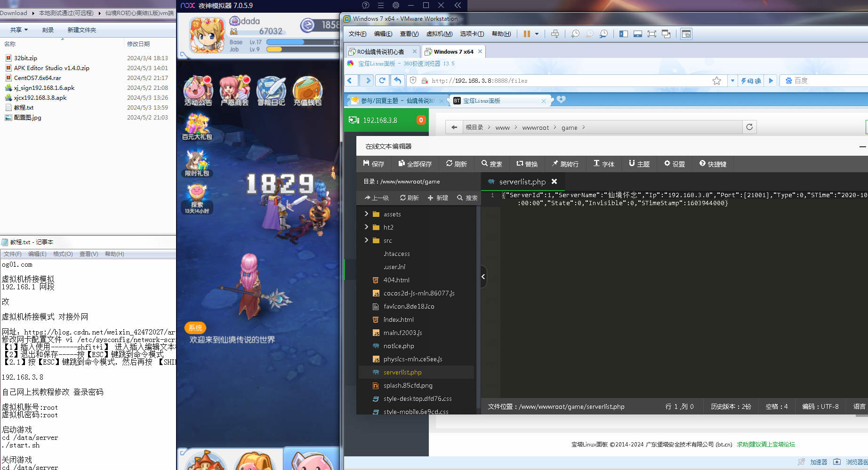868x470 pixels.
Task: Open the 虚拟机(M) menu in VMware
Action: (x=439, y=34)
